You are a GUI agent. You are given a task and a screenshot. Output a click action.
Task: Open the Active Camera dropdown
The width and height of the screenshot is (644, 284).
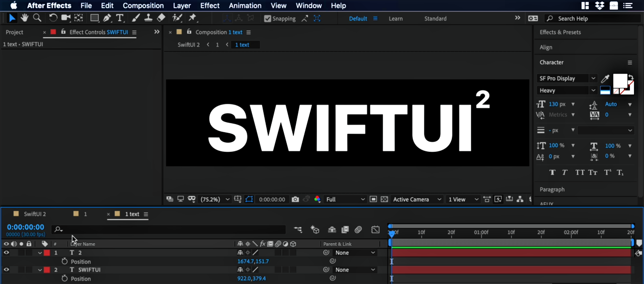tap(417, 199)
